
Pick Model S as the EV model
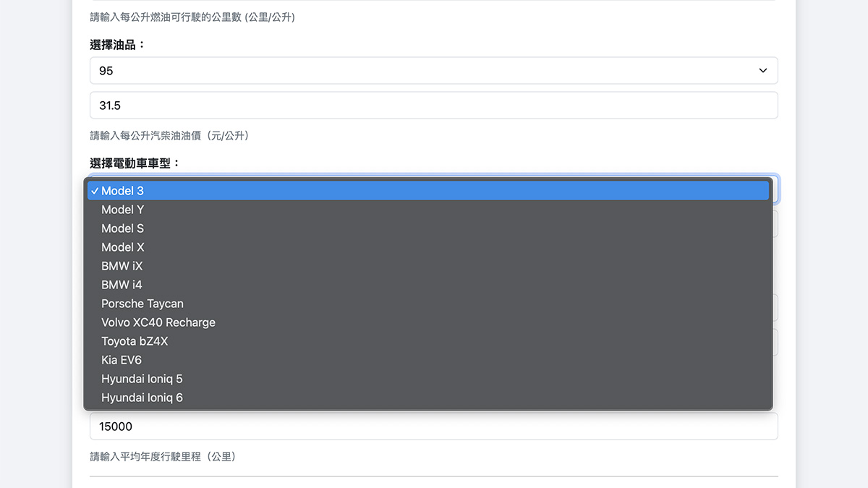(x=428, y=228)
